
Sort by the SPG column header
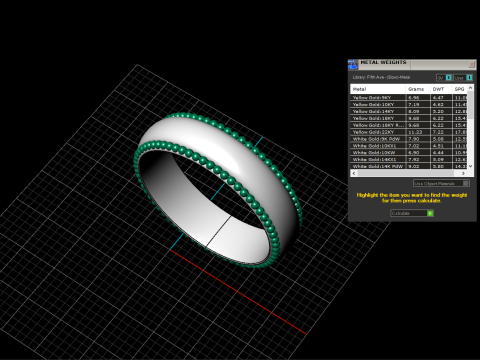coord(460,89)
